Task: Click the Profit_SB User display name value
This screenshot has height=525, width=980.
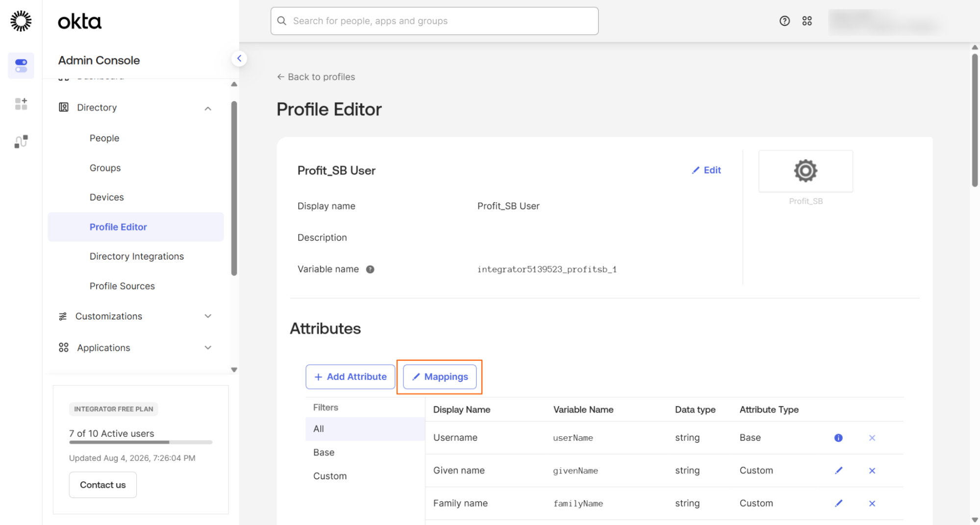Action: pos(508,206)
